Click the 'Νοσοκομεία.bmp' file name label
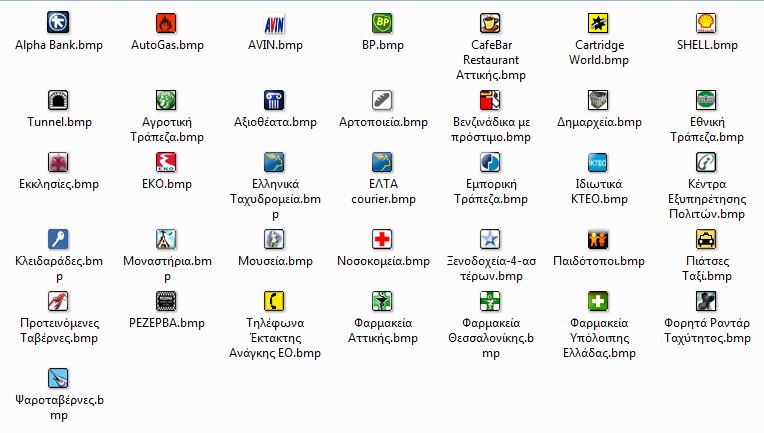The width and height of the screenshot is (764, 433). [383, 261]
